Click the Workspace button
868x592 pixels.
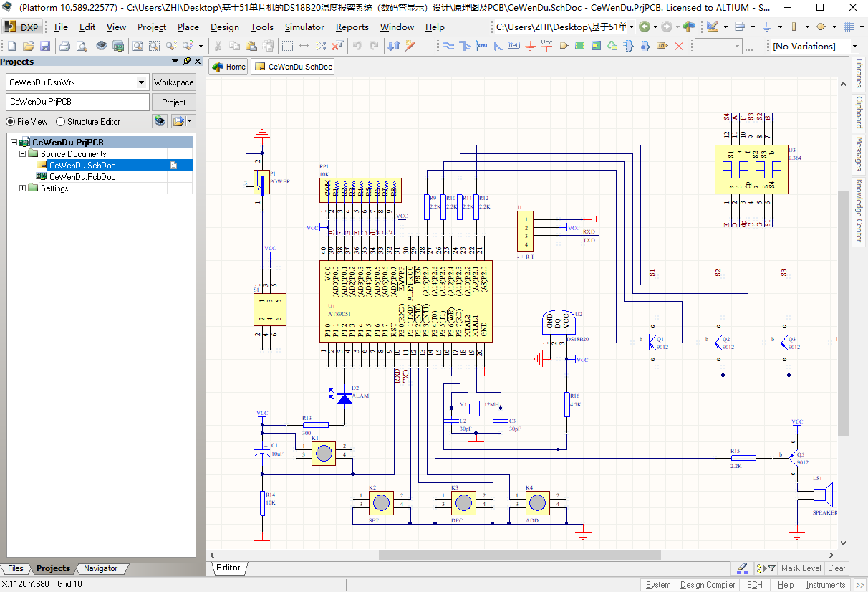coord(173,82)
